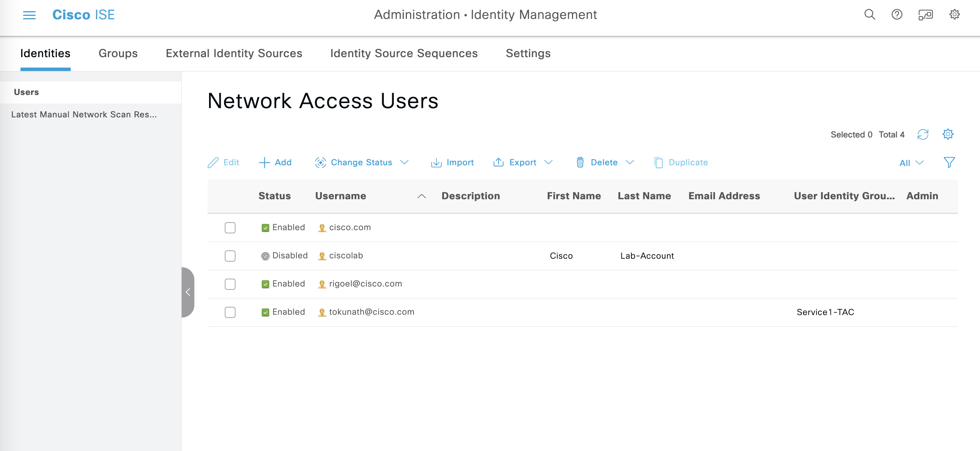Click the Add button to create user

click(275, 162)
